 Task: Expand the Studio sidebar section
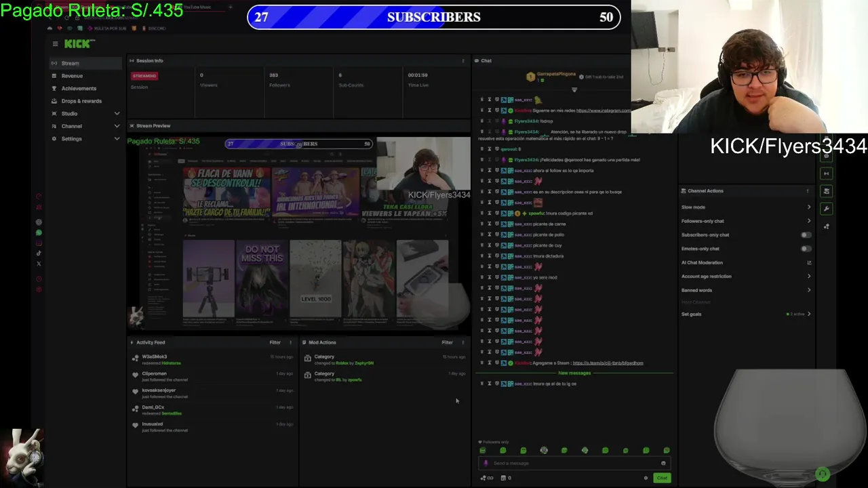(x=85, y=113)
